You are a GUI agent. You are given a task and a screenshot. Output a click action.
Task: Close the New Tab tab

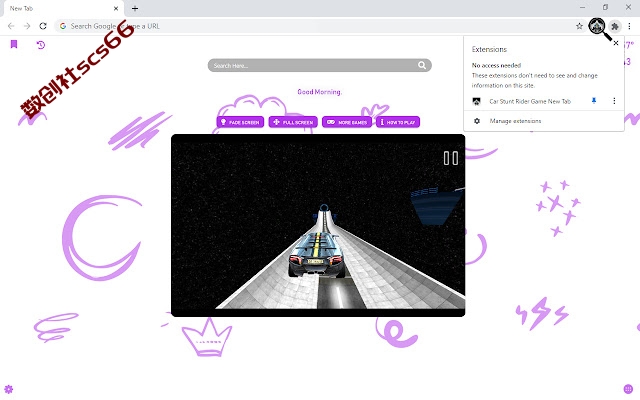point(116,9)
